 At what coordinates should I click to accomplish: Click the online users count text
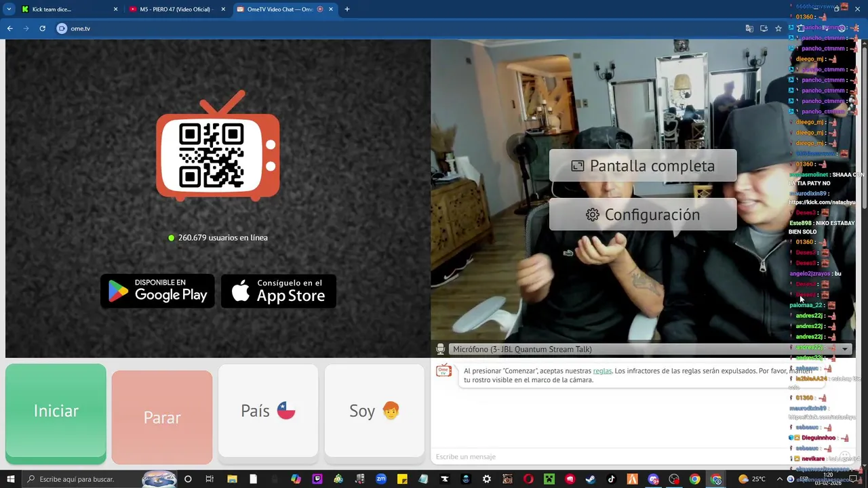pos(222,238)
